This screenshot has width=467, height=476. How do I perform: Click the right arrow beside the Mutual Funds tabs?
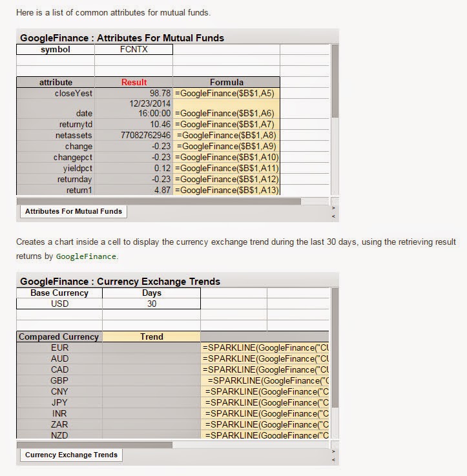pyautogui.click(x=334, y=208)
